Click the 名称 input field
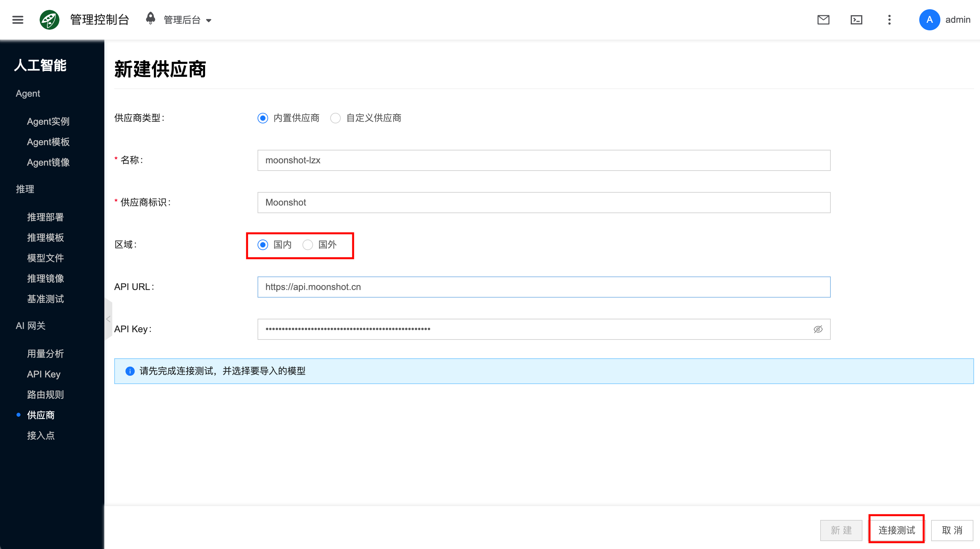Screen dimensions: 980x549 [544, 160]
